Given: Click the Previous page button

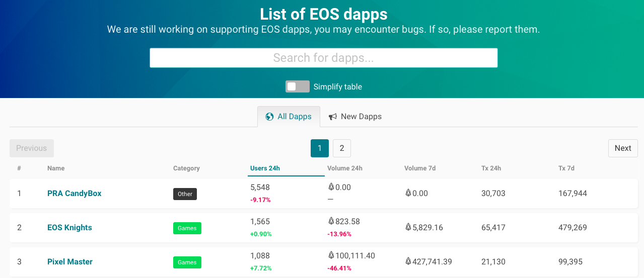Looking at the screenshot, I should 32,148.
